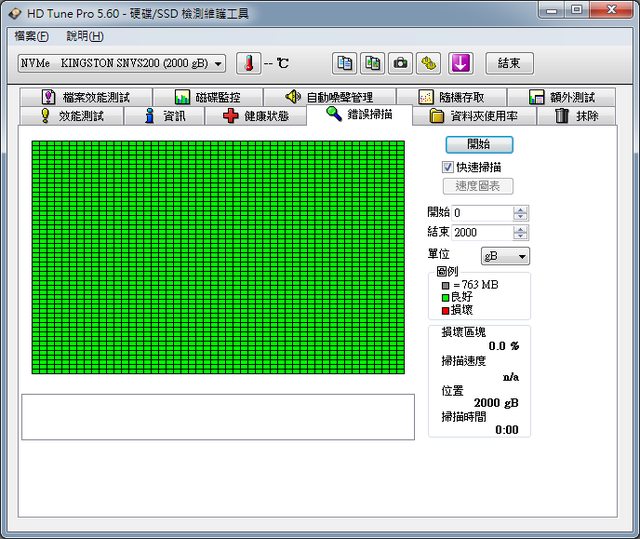Toggle the 快速掃描 checkbox
This screenshot has width=640, height=539.
(448, 167)
